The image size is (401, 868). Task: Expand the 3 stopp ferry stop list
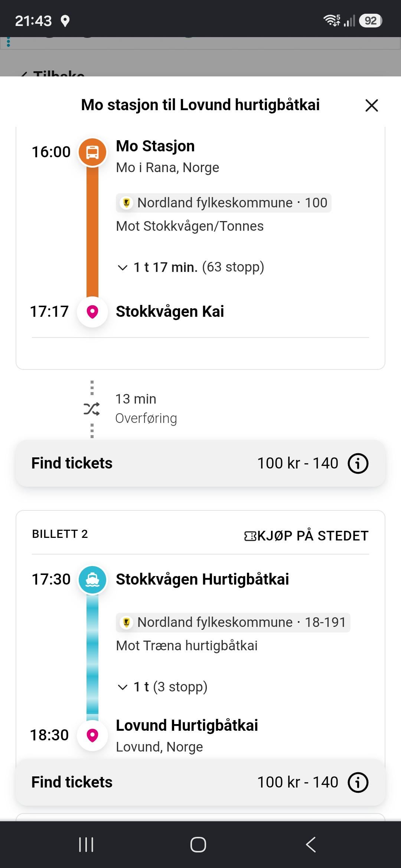[x=162, y=687]
